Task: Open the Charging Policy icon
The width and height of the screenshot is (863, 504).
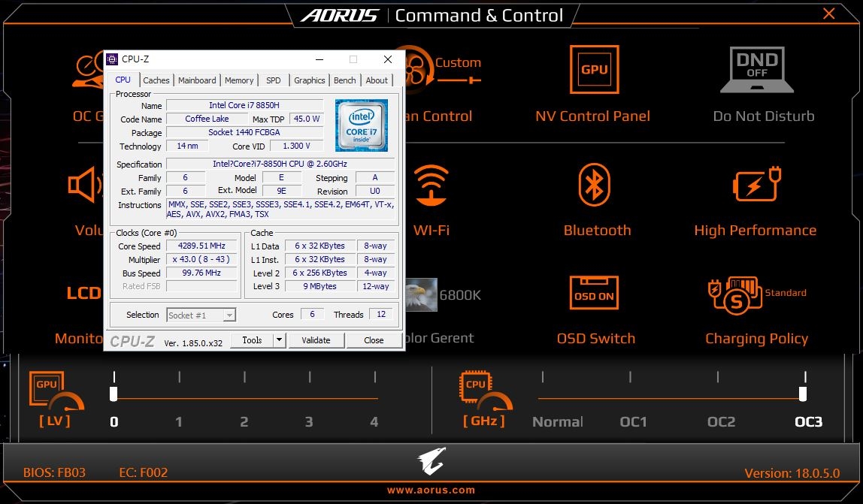Action: (737, 295)
